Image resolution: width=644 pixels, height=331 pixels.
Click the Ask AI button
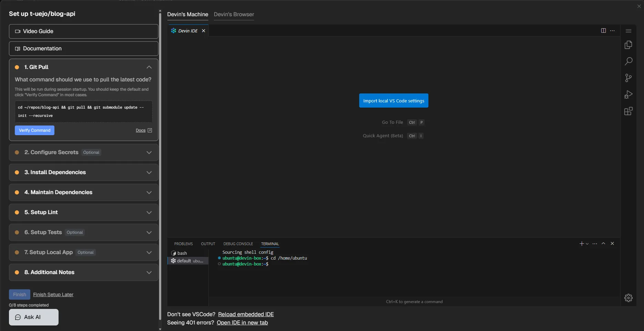(x=33, y=317)
